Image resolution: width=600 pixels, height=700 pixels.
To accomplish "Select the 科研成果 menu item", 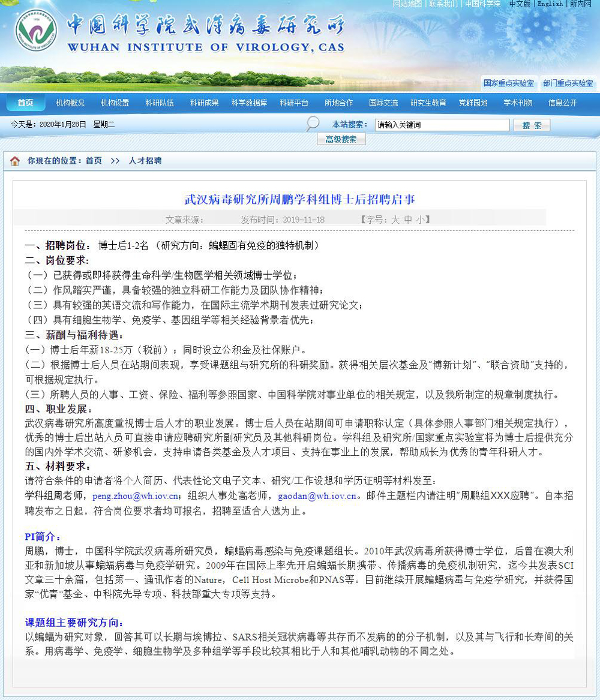I will [x=205, y=103].
